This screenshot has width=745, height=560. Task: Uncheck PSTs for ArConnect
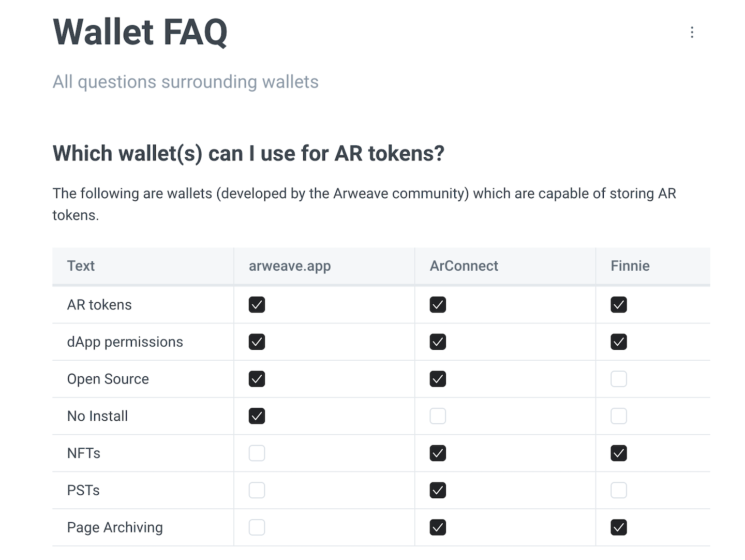tap(438, 490)
